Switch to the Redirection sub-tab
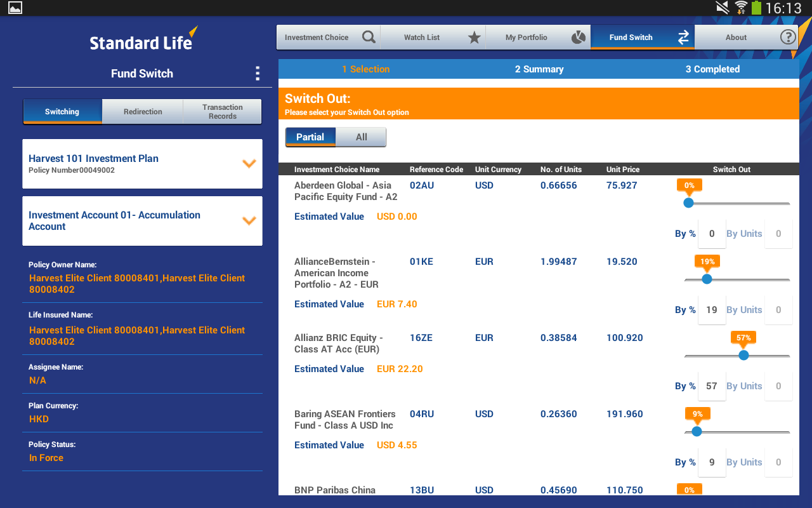This screenshot has height=508, width=812. click(143, 112)
